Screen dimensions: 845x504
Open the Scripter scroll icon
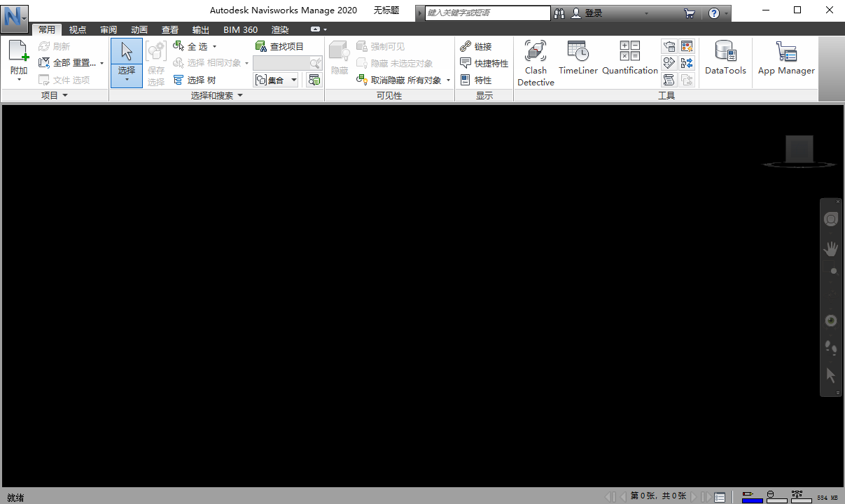(669, 79)
